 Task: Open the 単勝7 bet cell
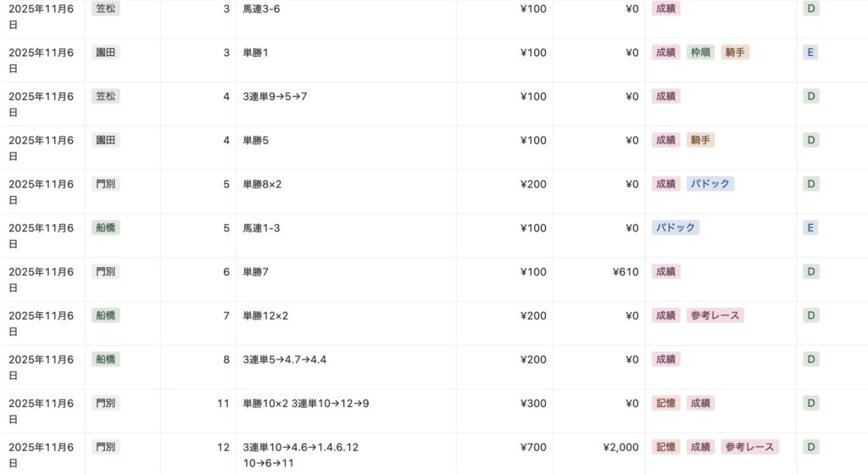click(255, 271)
